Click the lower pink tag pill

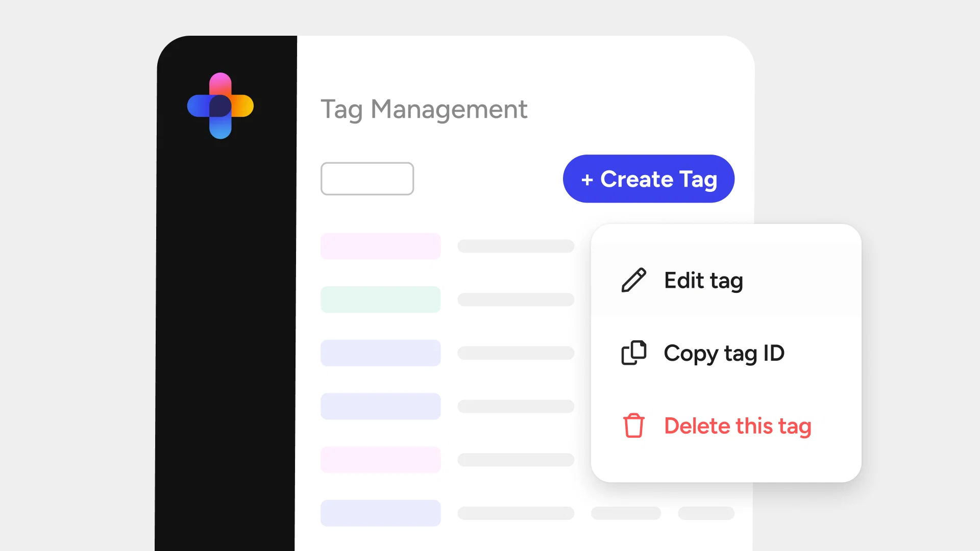(380, 459)
